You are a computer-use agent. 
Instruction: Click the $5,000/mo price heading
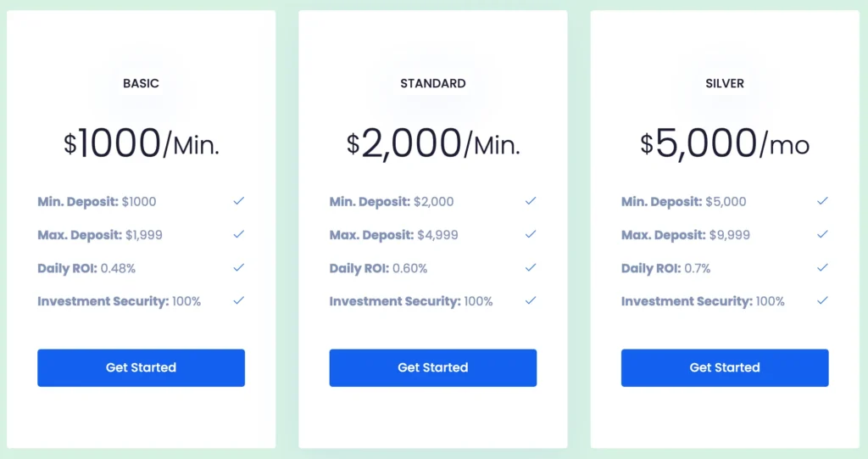click(725, 143)
